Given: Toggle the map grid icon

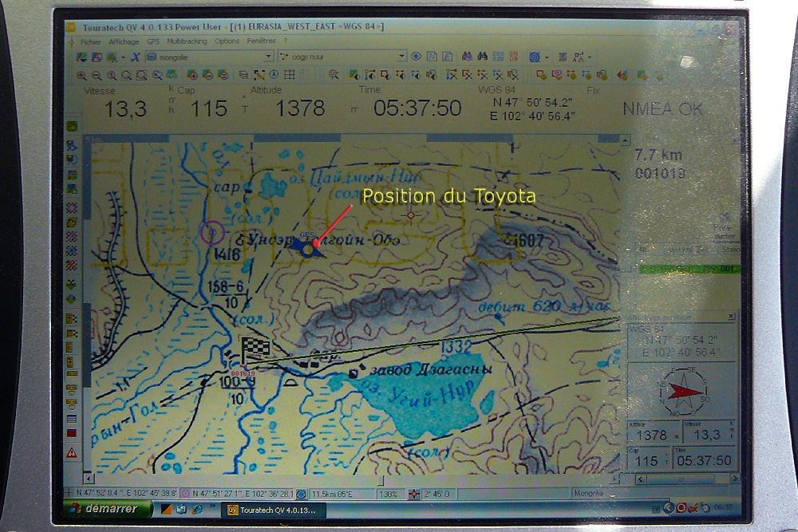Looking at the screenshot, I should 290,75.
